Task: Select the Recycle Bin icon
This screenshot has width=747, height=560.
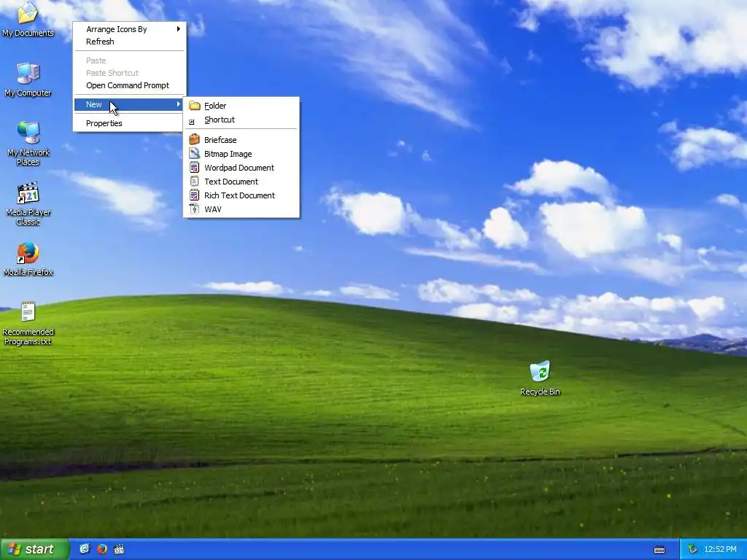Action: 540,378
